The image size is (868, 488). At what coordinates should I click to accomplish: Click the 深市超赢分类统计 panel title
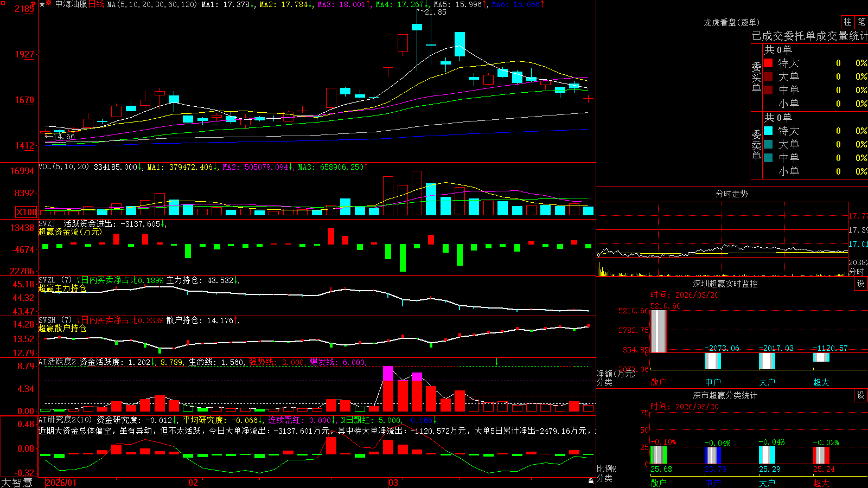[x=725, y=395]
